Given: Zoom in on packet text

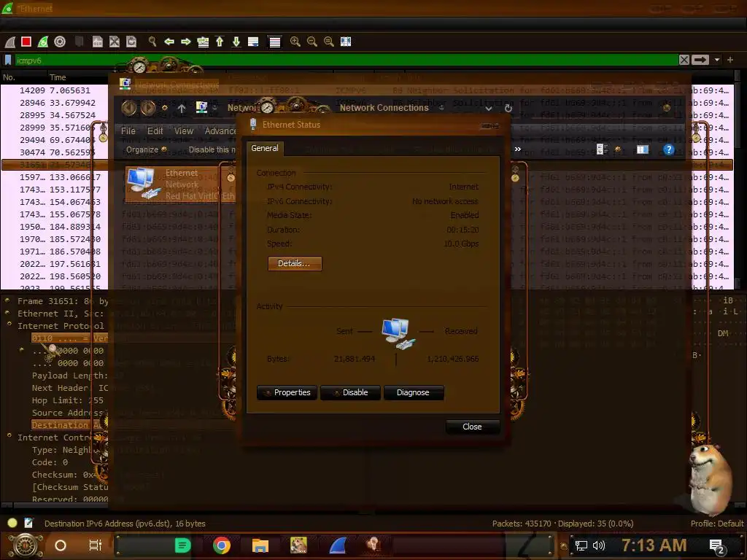Looking at the screenshot, I should pos(295,42).
